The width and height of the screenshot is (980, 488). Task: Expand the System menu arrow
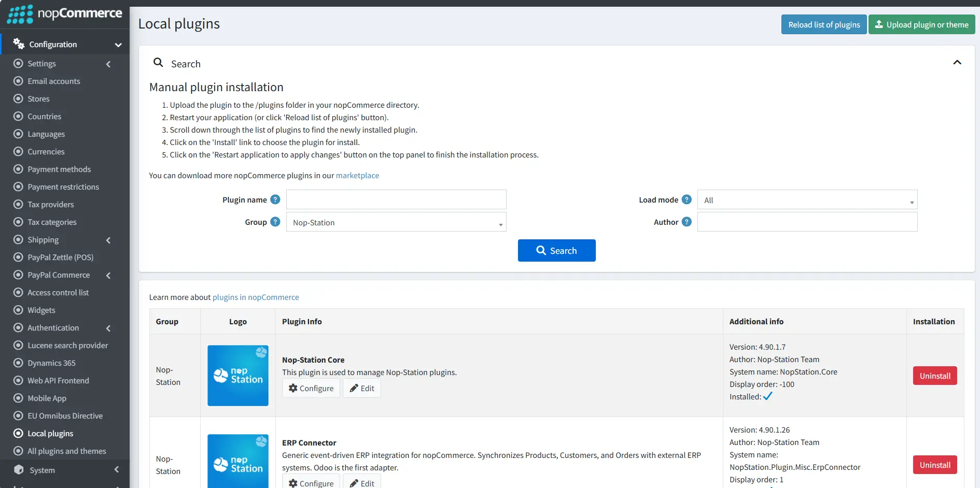pos(117,469)
